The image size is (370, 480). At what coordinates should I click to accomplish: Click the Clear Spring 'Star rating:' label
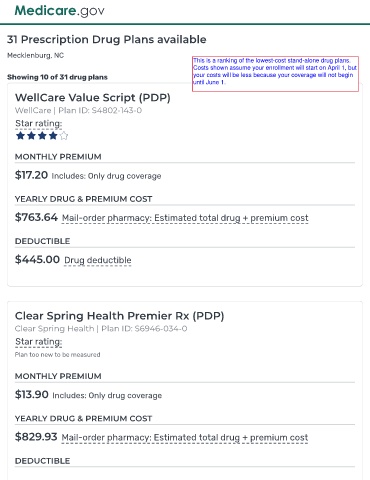point(39,342)
